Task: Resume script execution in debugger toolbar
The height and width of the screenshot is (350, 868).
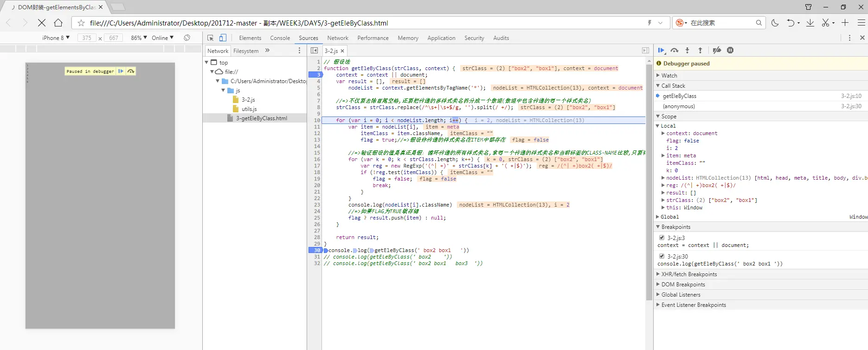Action: point(661,51)
